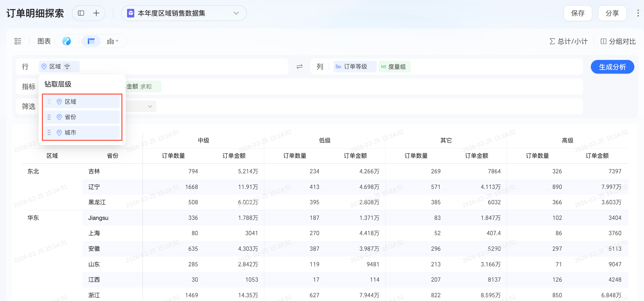Viewport: 644px width, 301px height.
Task: Click the drill-down icon on 区域 field
Action: pyautogui.click(x=67, y=66)
